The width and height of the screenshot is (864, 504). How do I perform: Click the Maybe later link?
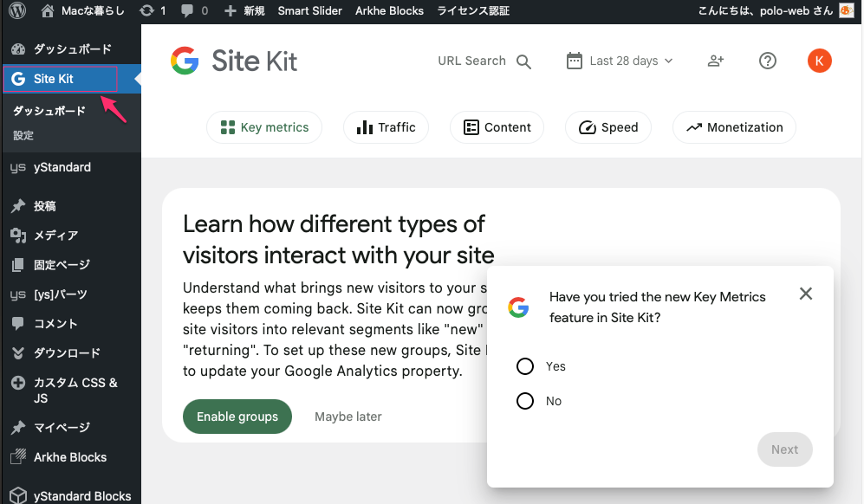(348, 417)
